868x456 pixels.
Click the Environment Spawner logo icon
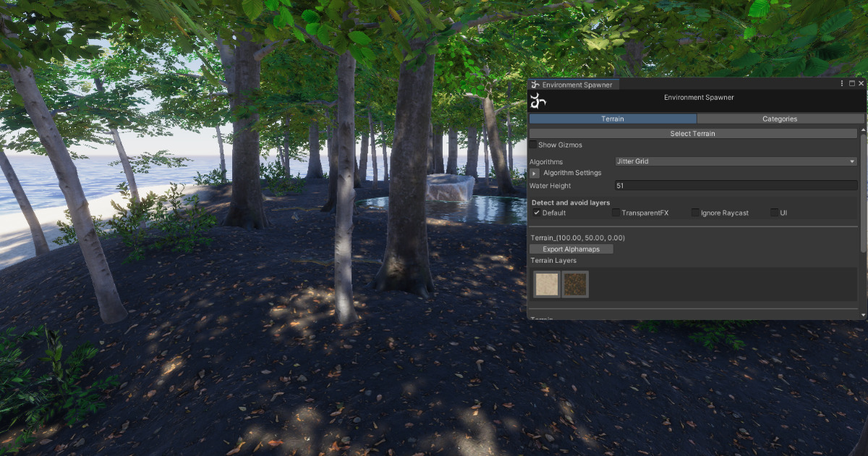[537, 101]
